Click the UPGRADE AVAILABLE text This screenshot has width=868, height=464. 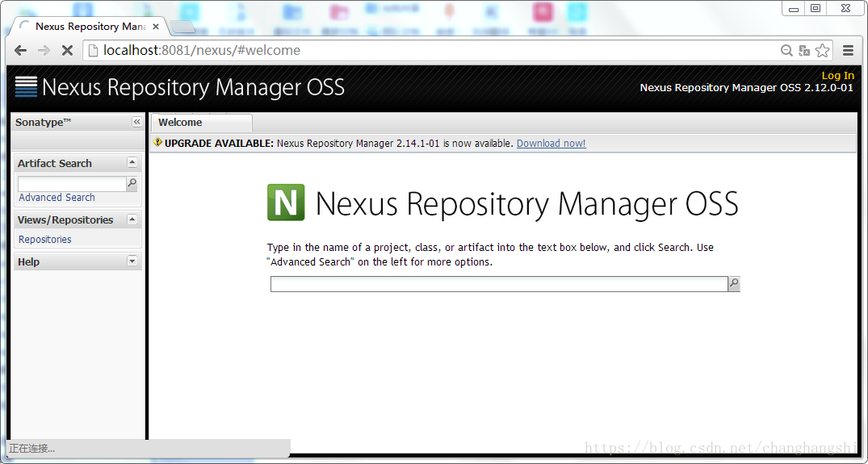coord(219,144)
